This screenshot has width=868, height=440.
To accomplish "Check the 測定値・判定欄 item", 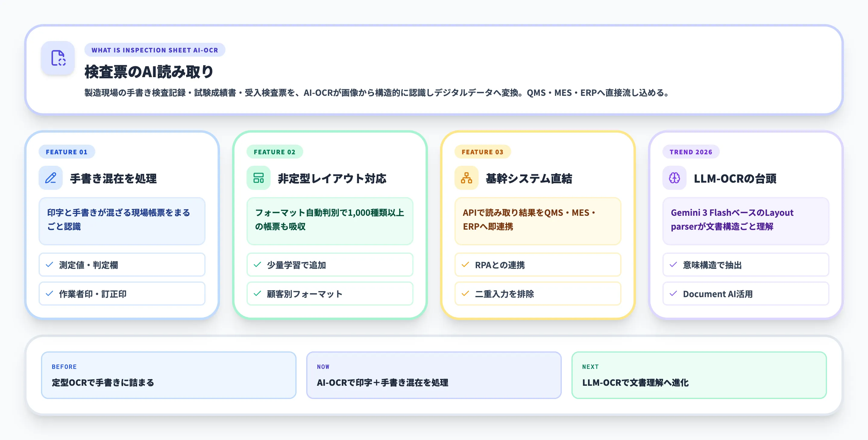I will tap(122, 265).
